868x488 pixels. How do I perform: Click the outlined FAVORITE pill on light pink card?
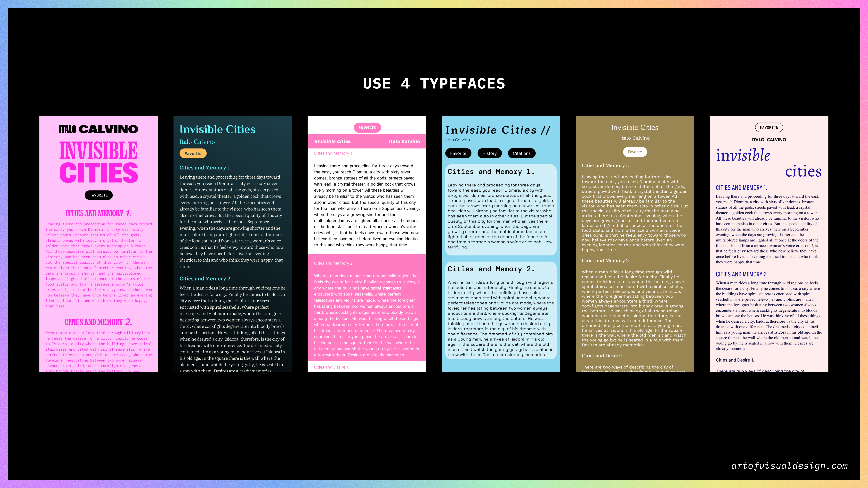click(769, 127)
